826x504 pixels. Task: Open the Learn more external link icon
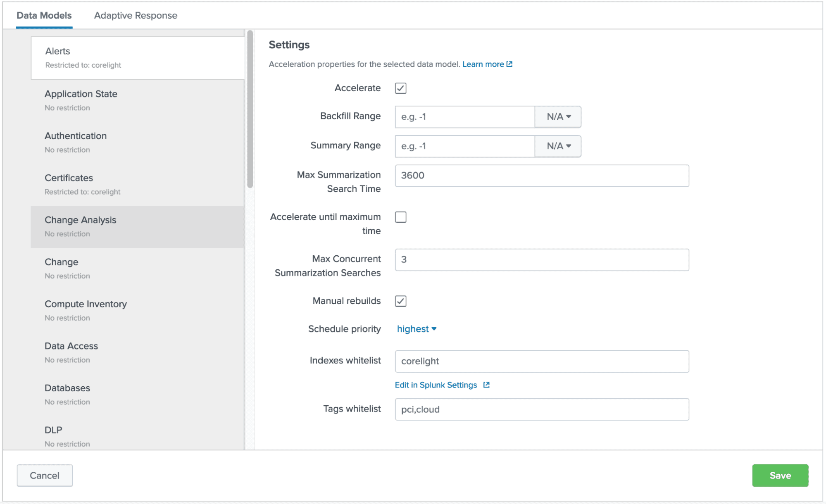click(509, 64)
